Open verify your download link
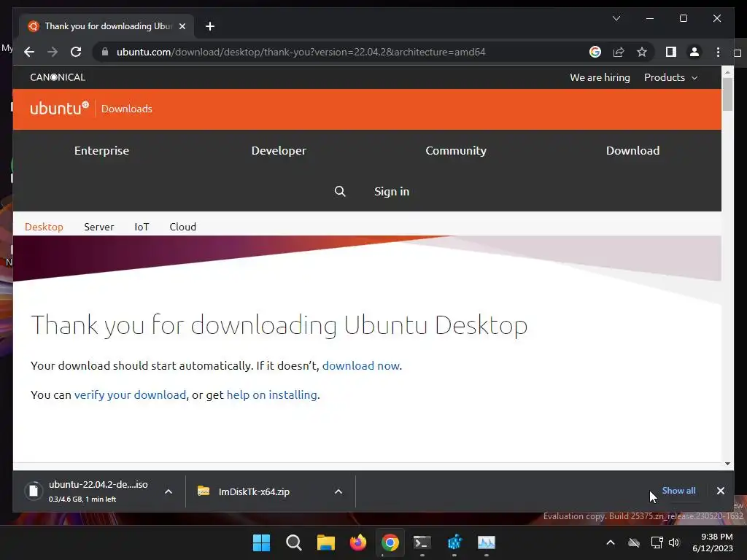Viewport: 747px width, 560px height. (x=130, y=394)
